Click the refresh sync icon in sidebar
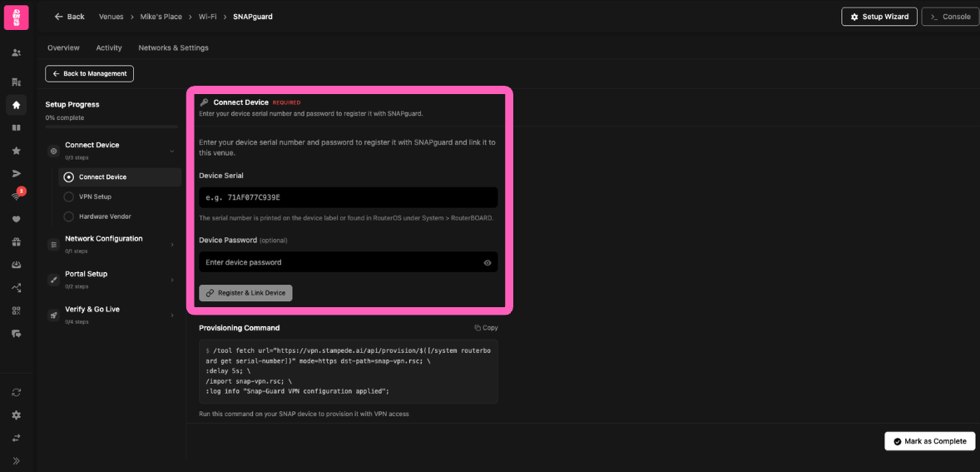The height and width of the screenshot is (472, 980). [x=16, y=392]
